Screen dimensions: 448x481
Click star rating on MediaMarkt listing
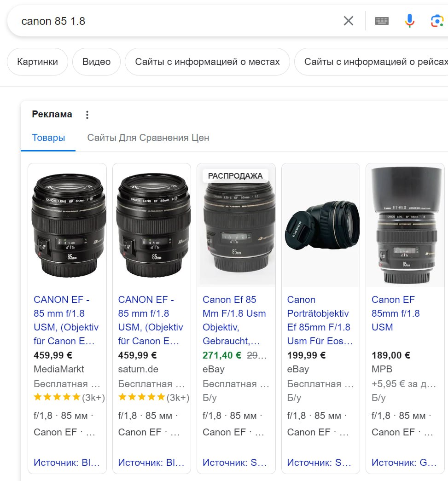(x=57, y=397)
